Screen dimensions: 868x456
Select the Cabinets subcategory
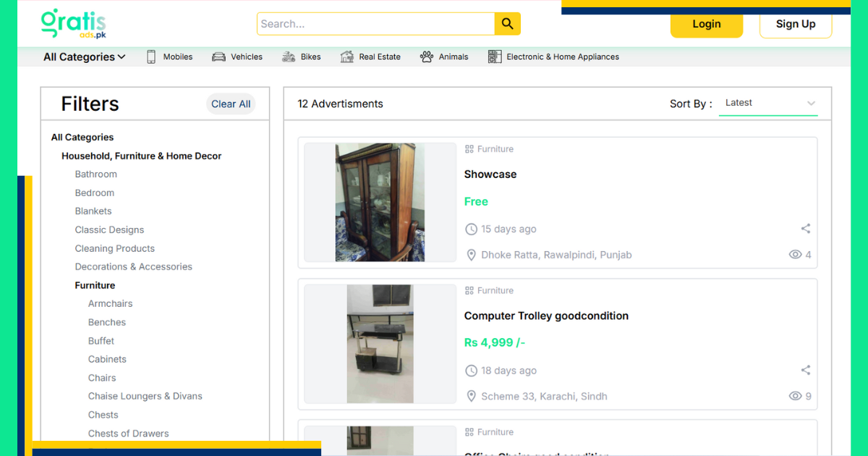[x=107, y=360]
